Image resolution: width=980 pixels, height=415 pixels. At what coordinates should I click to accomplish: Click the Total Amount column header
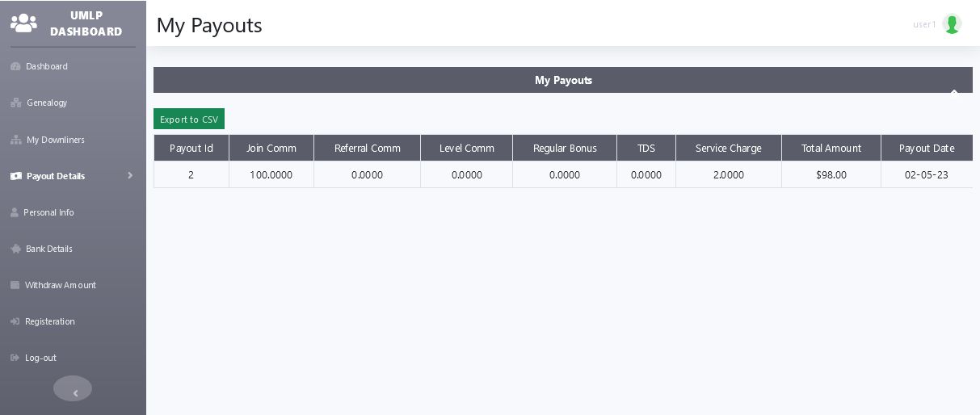831,148
